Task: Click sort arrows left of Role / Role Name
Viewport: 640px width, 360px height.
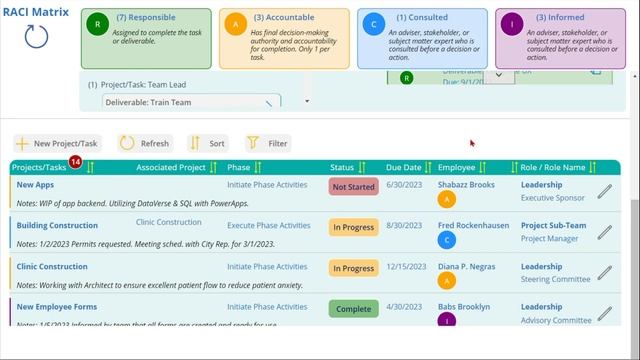Action: [x=514, y=167]
